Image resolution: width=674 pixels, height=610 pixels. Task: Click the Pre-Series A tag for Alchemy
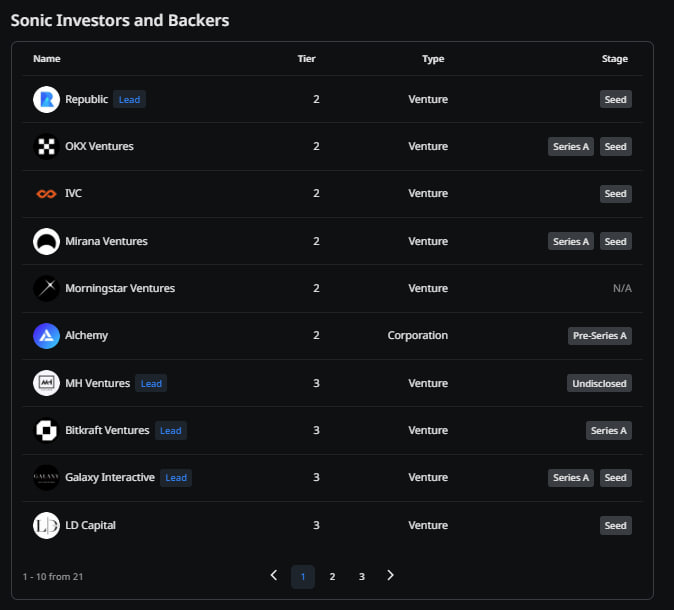click(600, 335)
